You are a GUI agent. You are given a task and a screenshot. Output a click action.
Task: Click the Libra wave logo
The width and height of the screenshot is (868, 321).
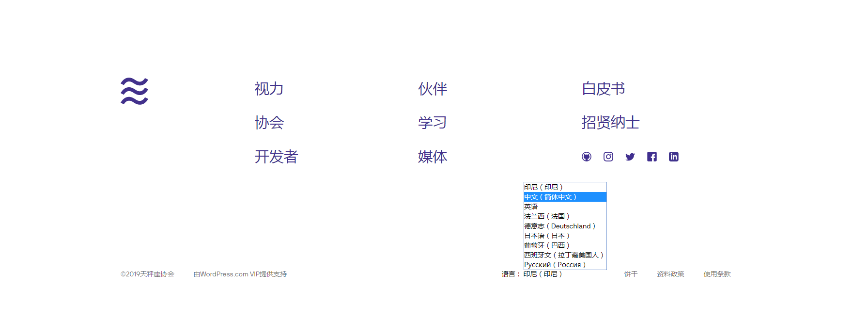tap(134, 91)
